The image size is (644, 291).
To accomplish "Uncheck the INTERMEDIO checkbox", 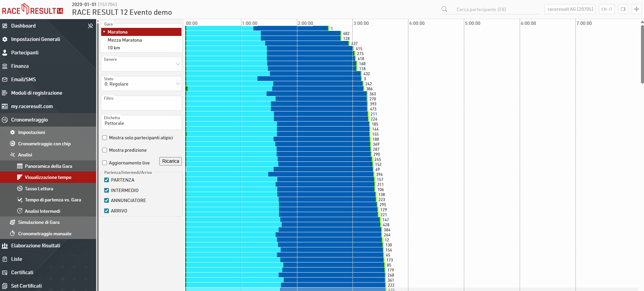I will tap(107, 190).
